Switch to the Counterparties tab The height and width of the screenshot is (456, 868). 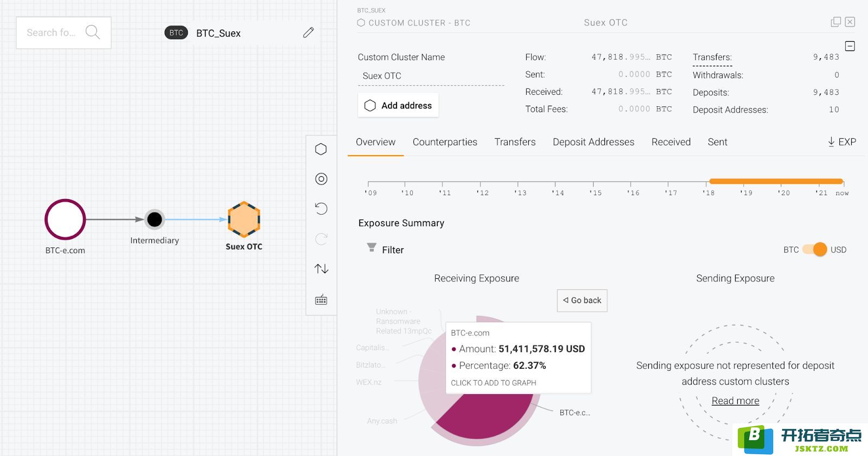(445, 142)
